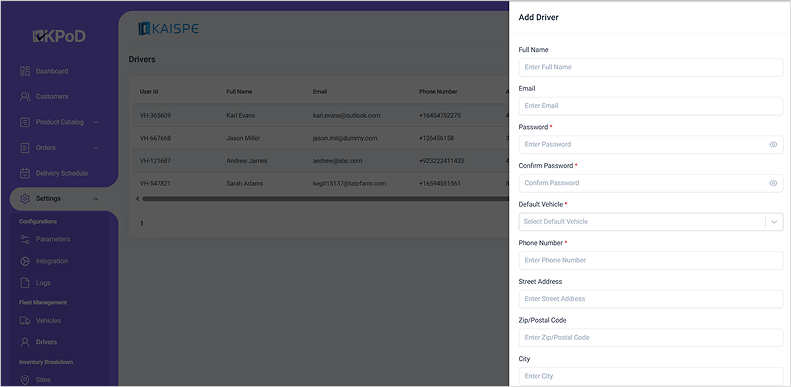Viewport: 791px width, 387px height.
Task: Click the Sarah Adams name cell
Action: (245, 184)
